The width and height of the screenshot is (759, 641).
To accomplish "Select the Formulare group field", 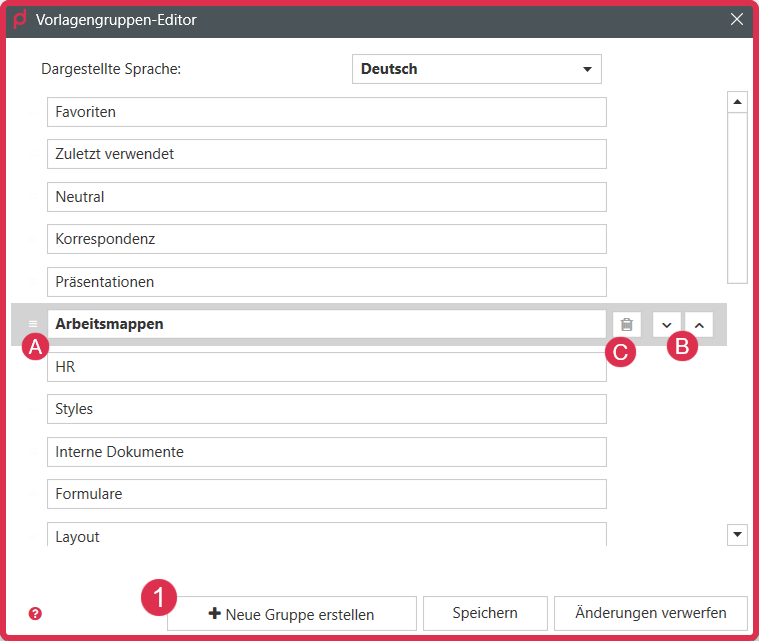I will coord(327,494).
